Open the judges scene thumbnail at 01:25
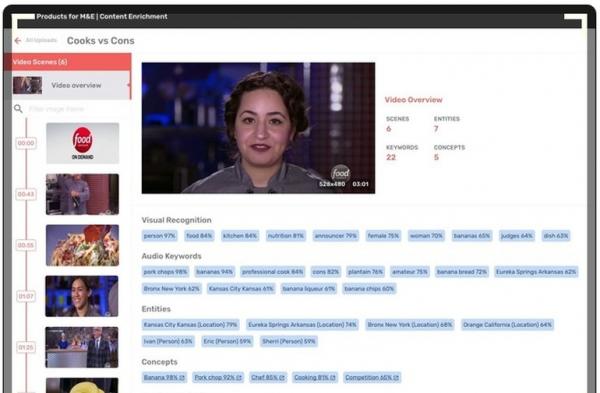600x393 pixels. click(x=82, y=347)
